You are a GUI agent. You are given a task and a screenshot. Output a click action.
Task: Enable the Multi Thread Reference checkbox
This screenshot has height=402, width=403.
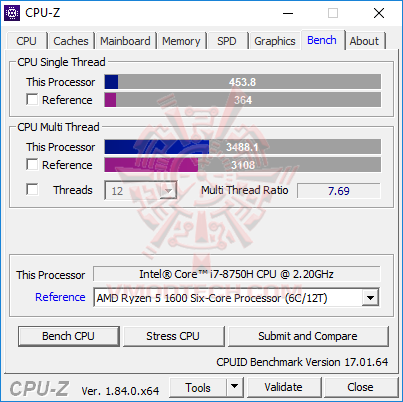[x=32, y=165]
